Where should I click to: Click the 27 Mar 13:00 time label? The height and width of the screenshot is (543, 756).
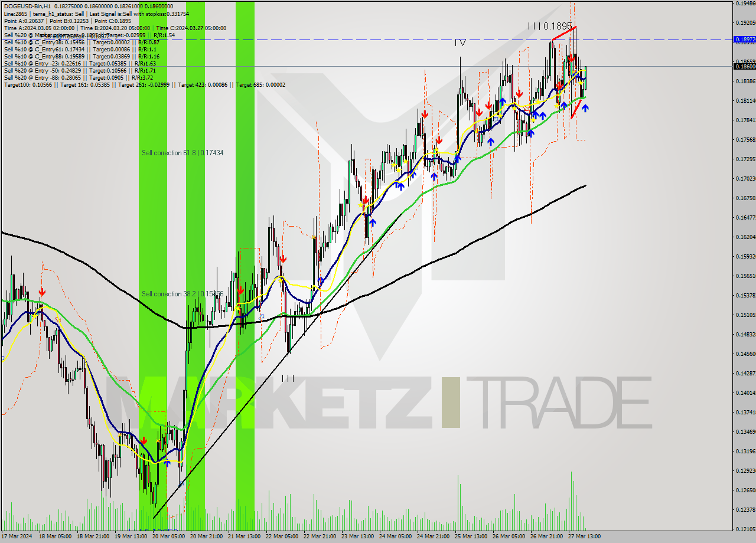[x=584, y=537]
